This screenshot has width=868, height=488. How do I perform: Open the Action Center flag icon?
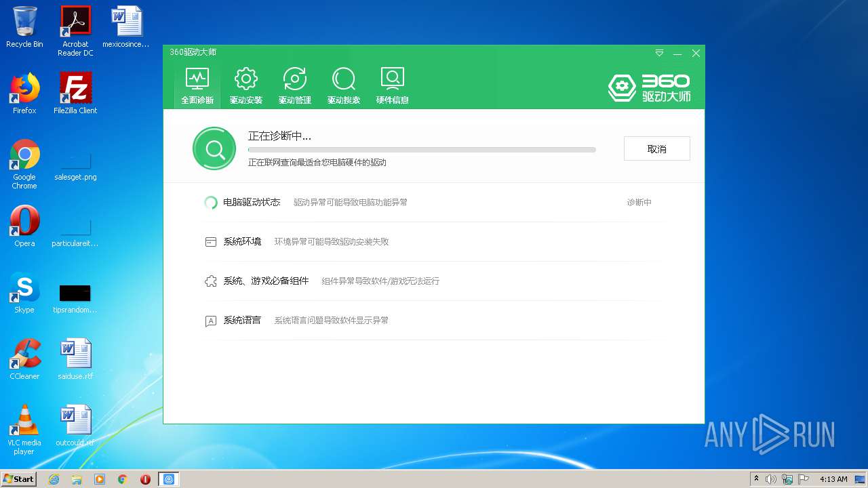(804, 479)
